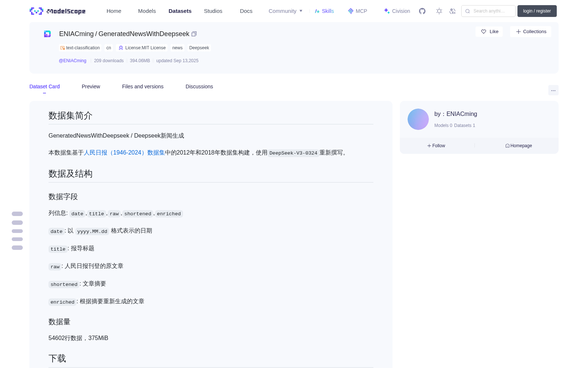Click ENIACming's gradient profile avatar
This screenshot has width=588, height=368.
(418, 119)
